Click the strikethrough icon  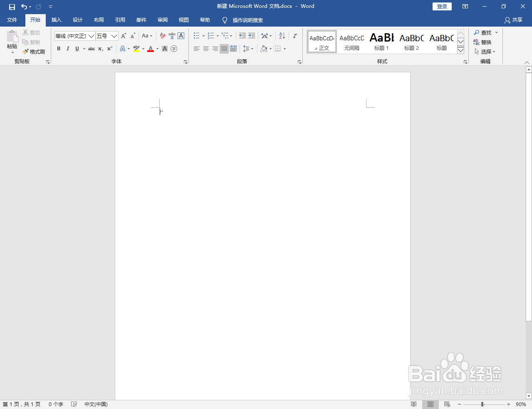pyautogui.click(x=91, y=49)
